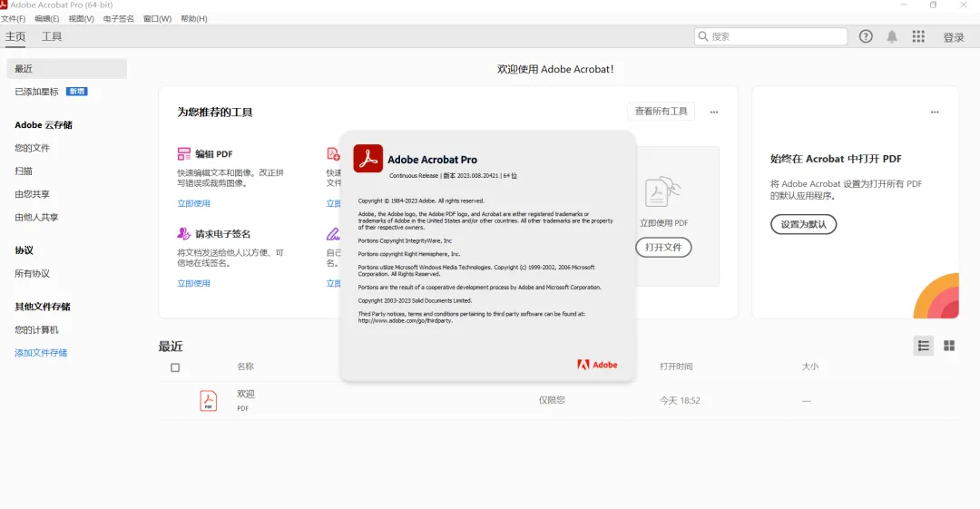Open the apps grid icon
This screenshot has width=980, height=509.
(x=918, y=36)
